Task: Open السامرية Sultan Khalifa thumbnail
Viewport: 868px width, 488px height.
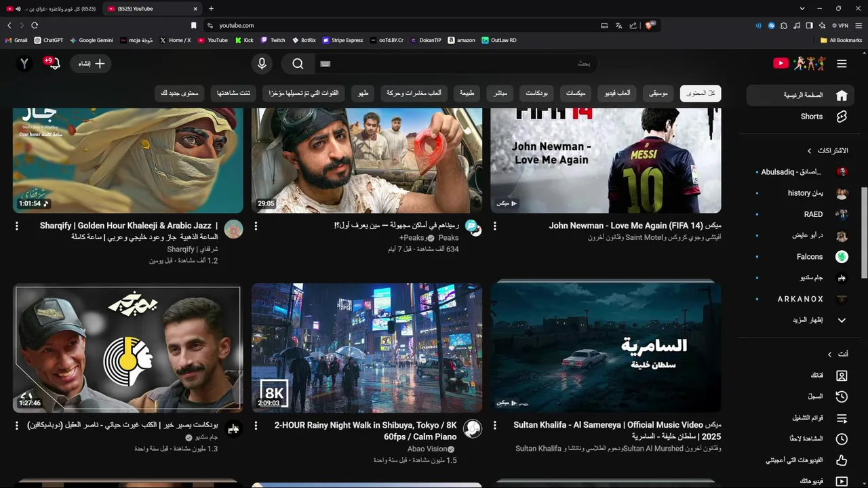Action: click(606, 348)
